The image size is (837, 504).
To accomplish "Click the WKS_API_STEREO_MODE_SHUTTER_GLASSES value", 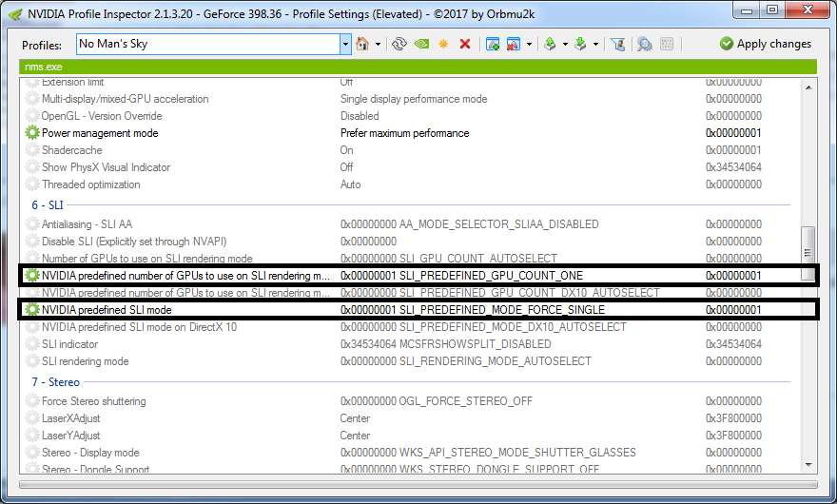I will click(x=517, y=453).
